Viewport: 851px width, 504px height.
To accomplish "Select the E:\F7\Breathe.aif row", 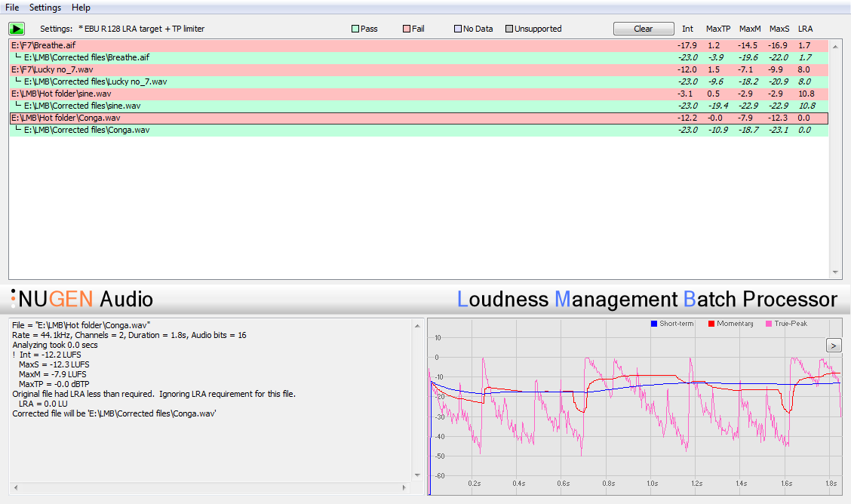I will point(419,45).
